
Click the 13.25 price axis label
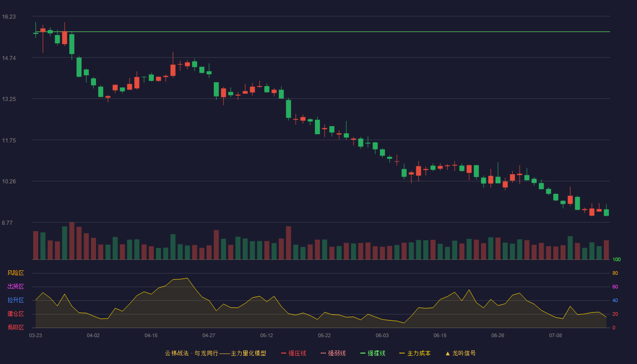click(x=9, y=99)
